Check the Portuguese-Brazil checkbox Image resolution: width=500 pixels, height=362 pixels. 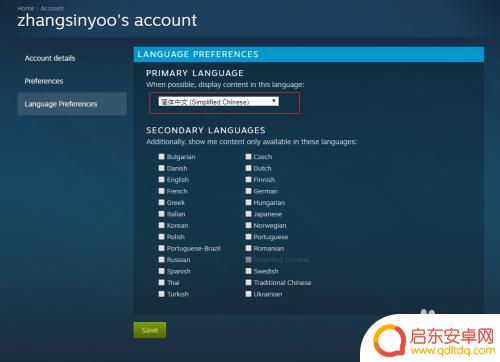pyautogui.click(x=161, y=248)
